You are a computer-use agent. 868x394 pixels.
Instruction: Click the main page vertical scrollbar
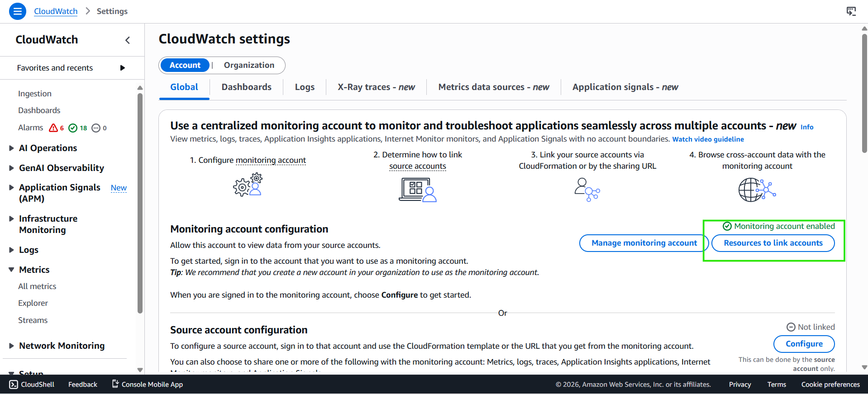864,93
